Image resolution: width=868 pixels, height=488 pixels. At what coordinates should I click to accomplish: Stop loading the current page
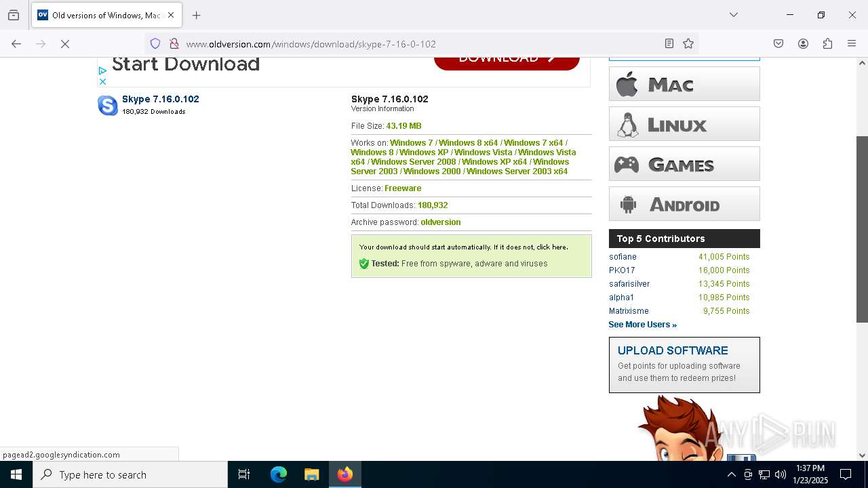click(65, 44)
